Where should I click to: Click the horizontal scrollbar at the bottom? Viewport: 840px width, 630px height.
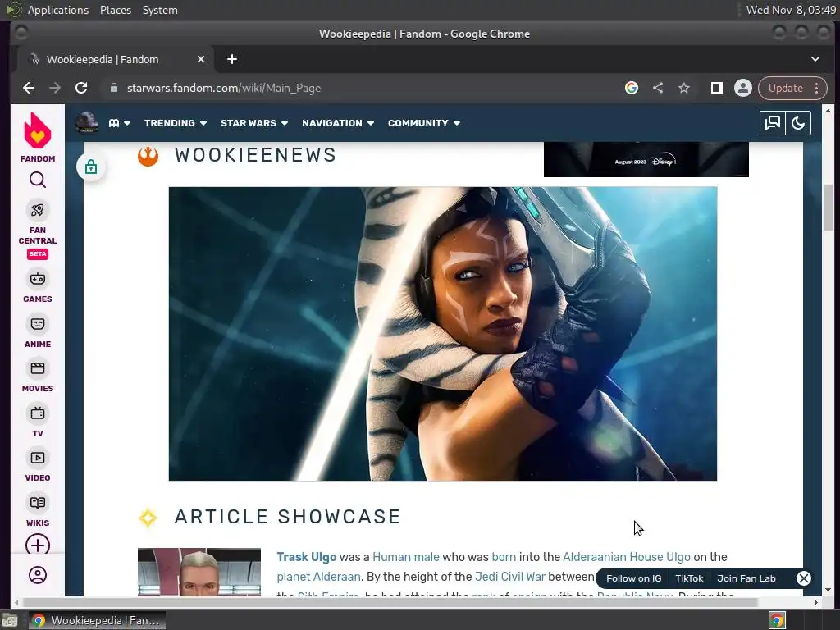point(389,602)
